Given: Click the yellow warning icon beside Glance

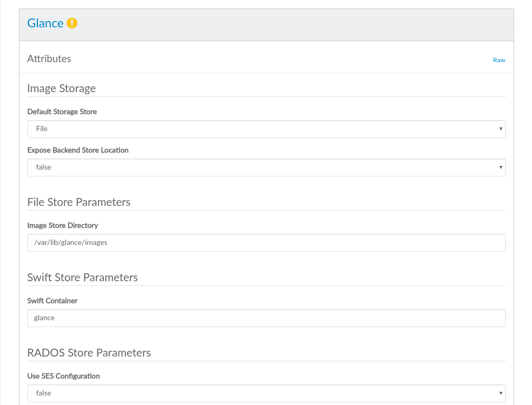Looking at the screenshot, I should [72, 23].
